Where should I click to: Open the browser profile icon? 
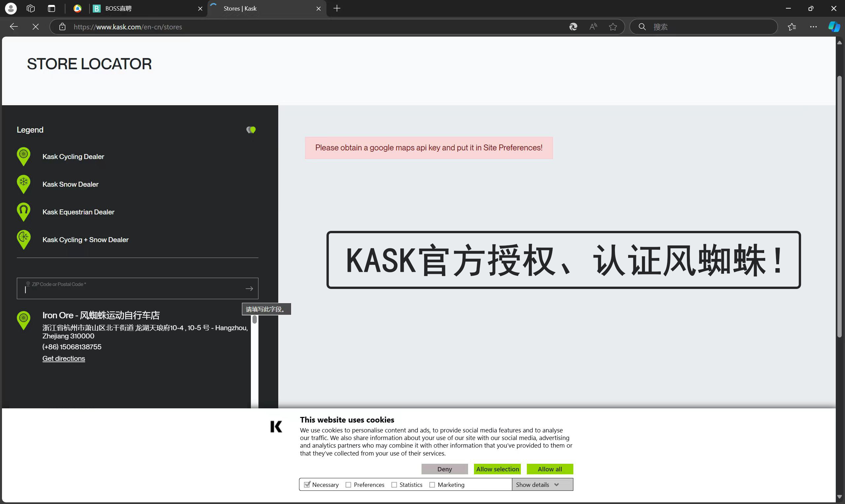pyautogui.click(x=11, y=9)
